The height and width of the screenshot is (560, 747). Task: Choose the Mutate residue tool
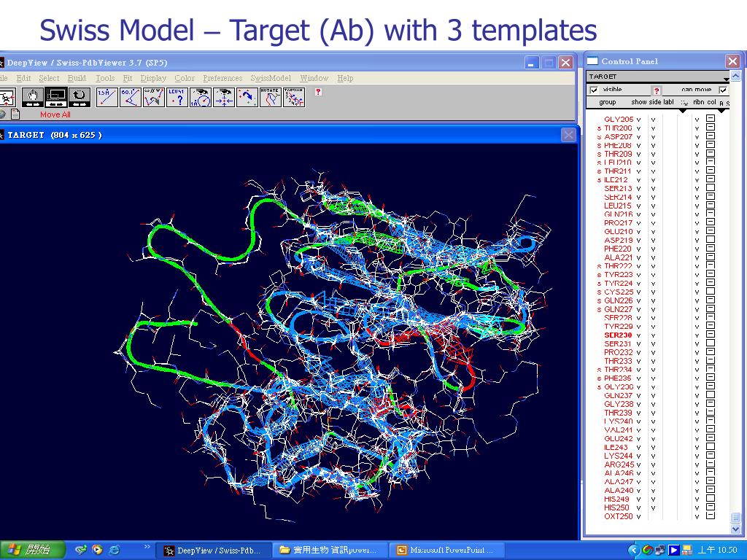click(270, 98)
